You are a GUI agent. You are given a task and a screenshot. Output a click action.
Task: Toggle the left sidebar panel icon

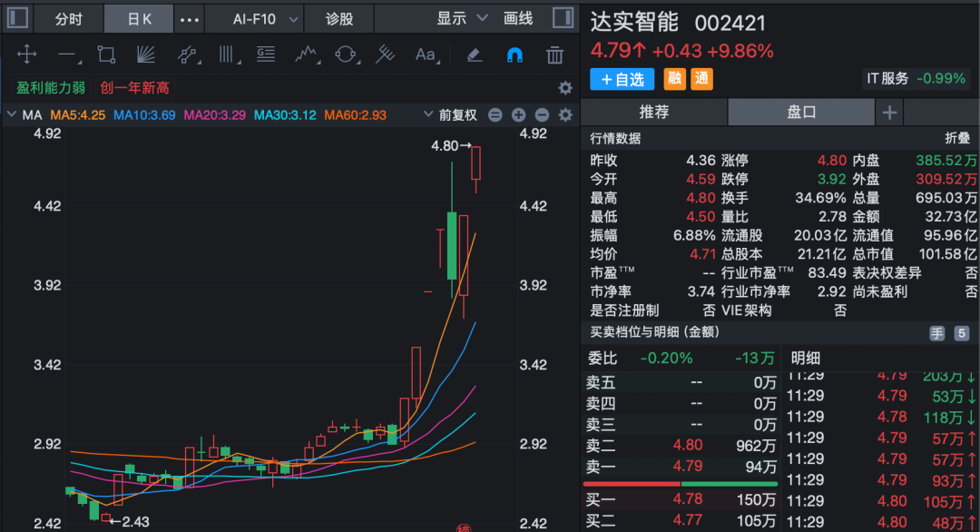point(17,18)
